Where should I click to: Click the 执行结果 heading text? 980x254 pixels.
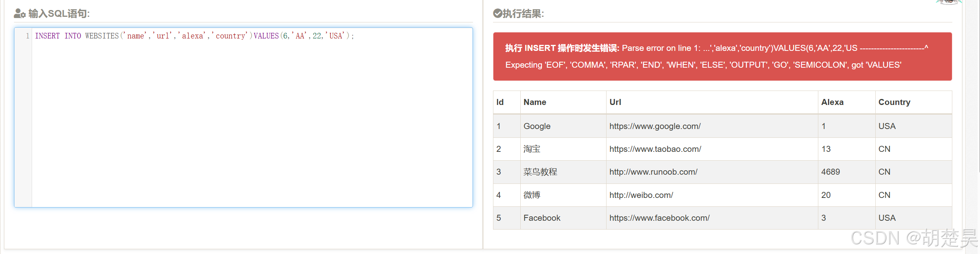523,14
